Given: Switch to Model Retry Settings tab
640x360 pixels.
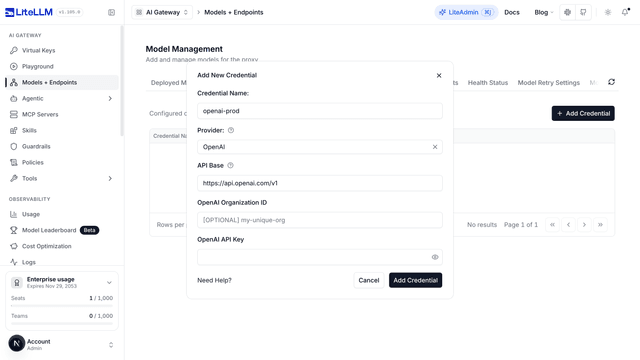Looking at the screenshot, I should [549, 82].
